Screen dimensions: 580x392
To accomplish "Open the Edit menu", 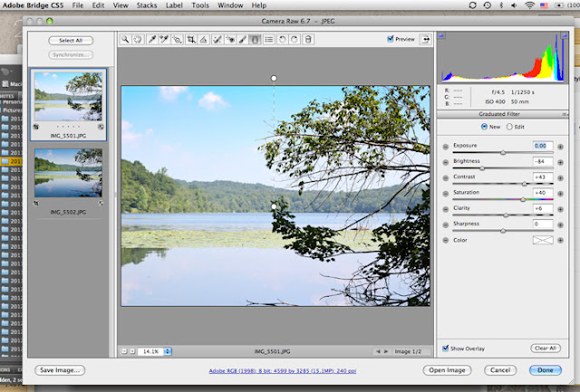I will pos(98,5).
